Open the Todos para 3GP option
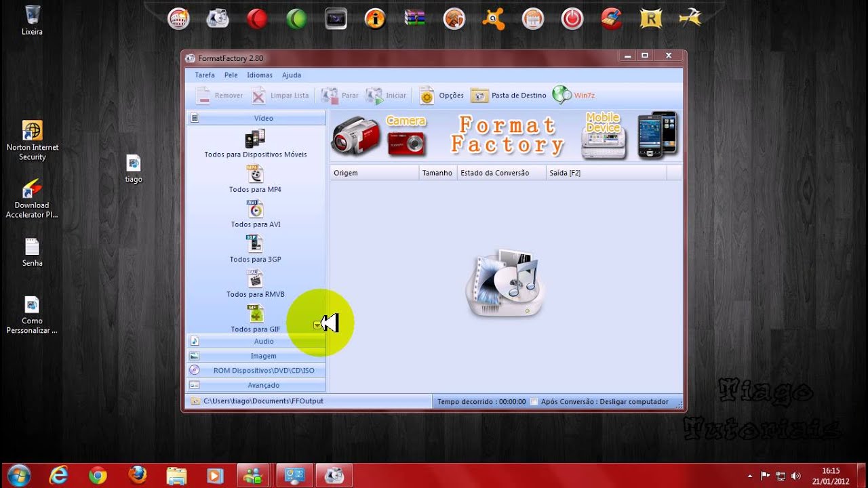Image resolution: width=868 pixels, height=488 pixels. (255, 249)
